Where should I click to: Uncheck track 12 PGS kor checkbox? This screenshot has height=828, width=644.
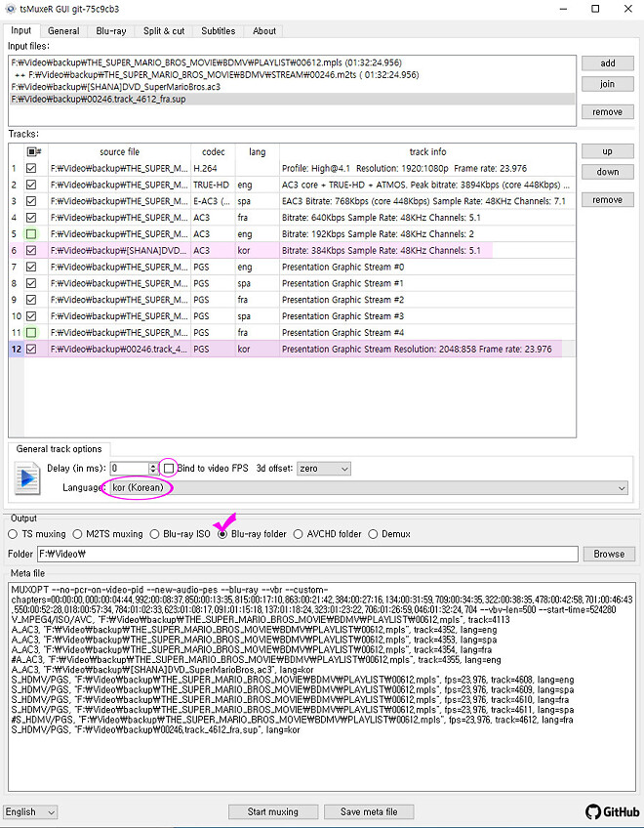tap(31, 349)
